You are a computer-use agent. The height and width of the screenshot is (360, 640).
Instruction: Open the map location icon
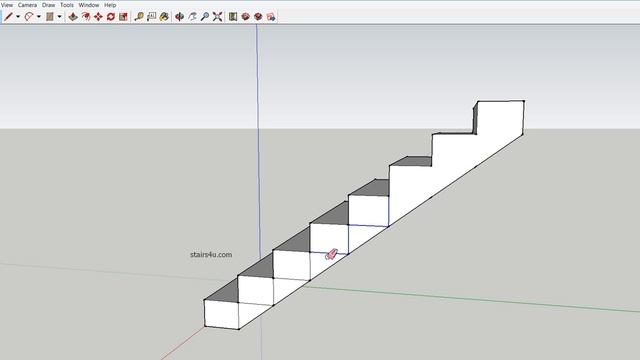233,17
